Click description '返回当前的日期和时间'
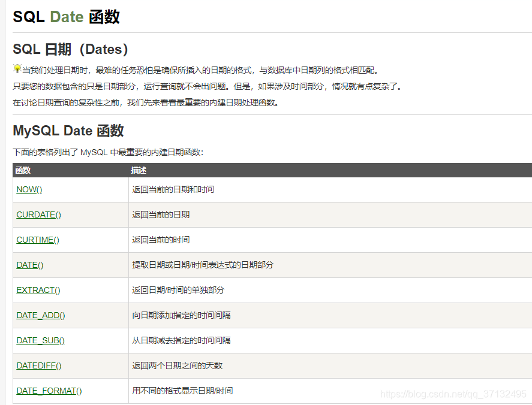This screenshot has height=405, width=532. click(173, 189)
